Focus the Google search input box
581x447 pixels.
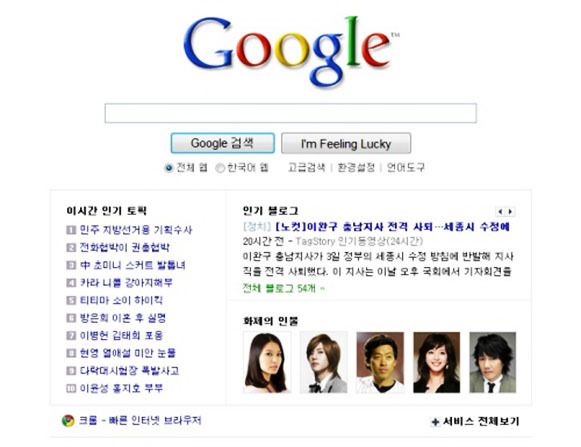point(290,113)
